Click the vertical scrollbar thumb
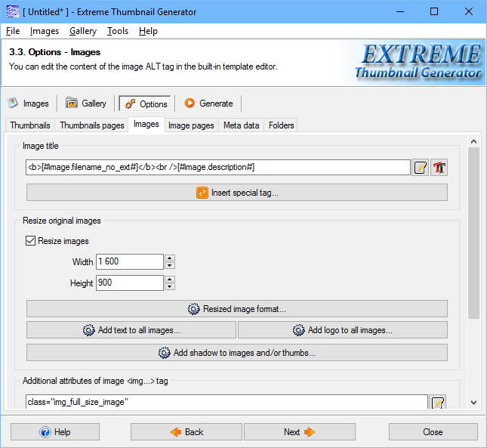The width and height of the screenshot is (487, 448). (473, 233)
